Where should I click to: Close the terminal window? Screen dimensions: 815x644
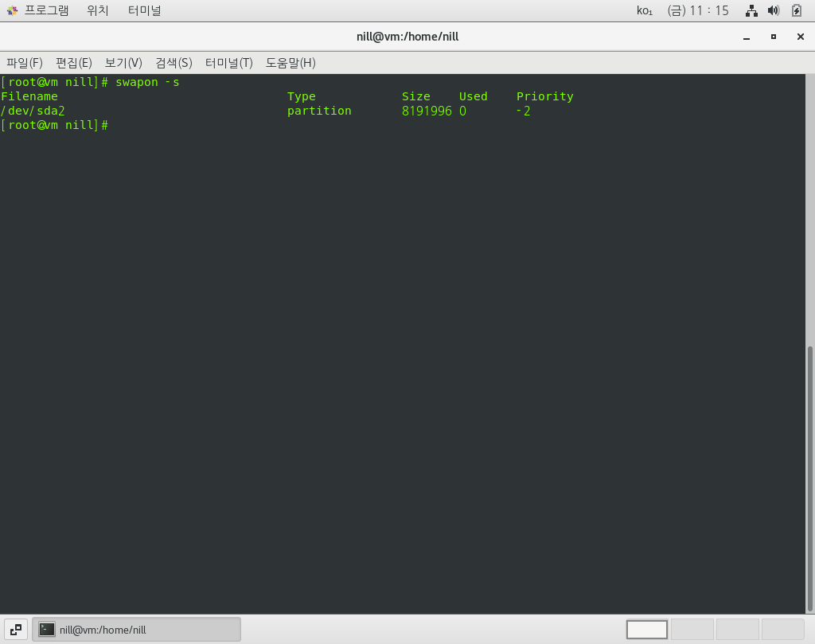pyautogui.click(x=801, y=37)
